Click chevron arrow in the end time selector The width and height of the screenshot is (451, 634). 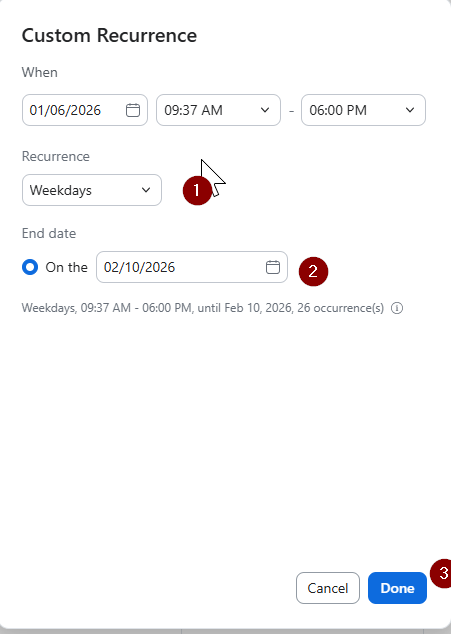tap(410, 110)
